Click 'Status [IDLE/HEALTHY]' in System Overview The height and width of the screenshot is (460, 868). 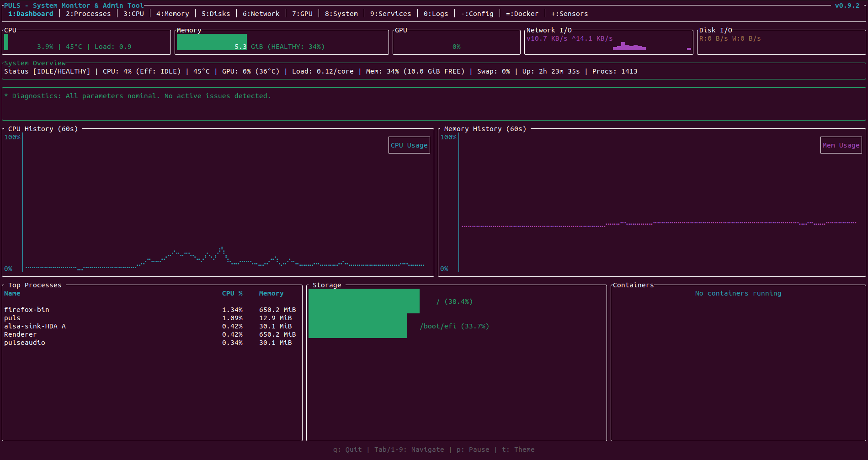(47, 71)
